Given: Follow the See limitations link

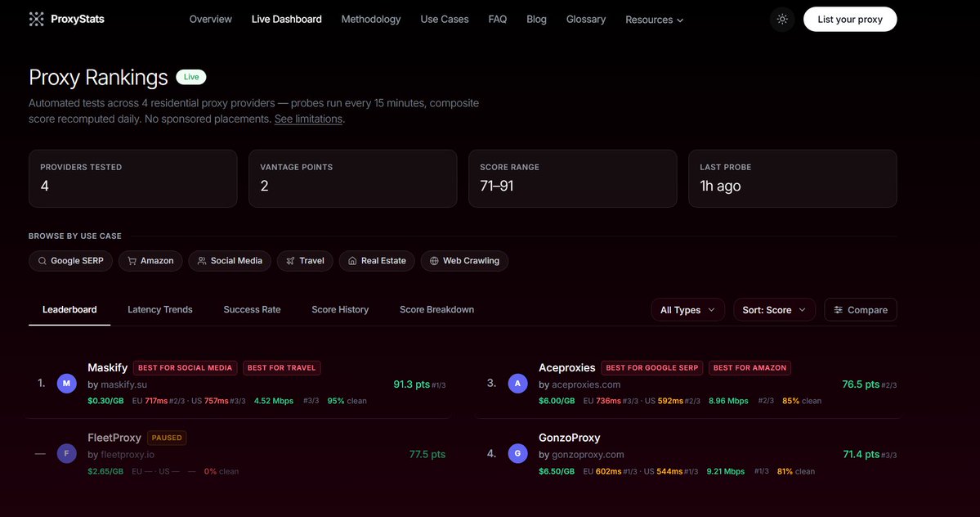Looking at the screenshot, I should pos(309,119).
